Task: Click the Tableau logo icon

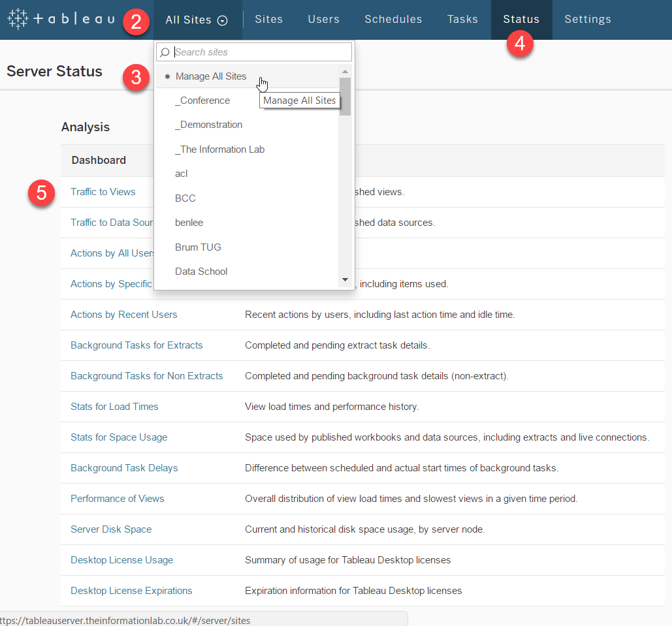Action: coord(18,19)
